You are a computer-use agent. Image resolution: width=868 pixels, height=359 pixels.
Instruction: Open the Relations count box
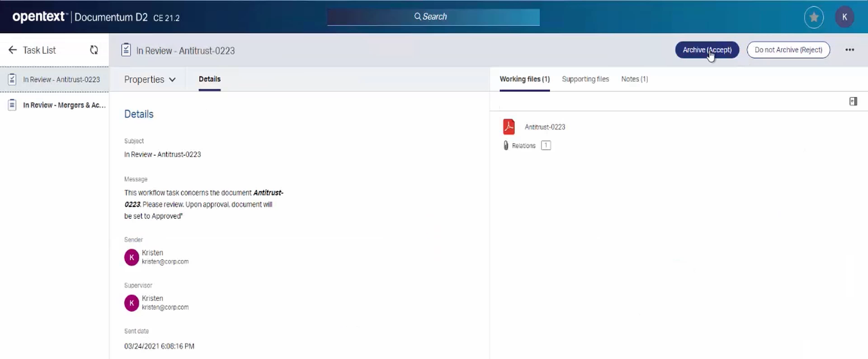coord(546,145)
